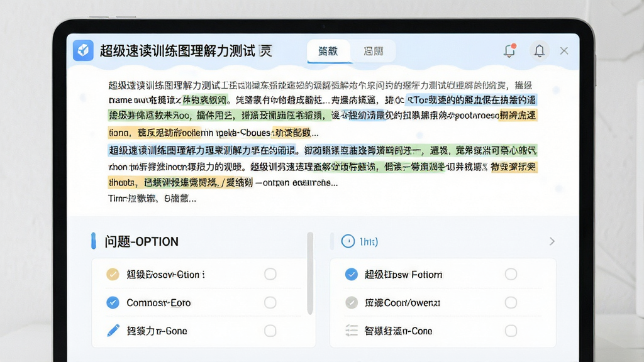Viewport: 644px width, 362px height.
Task: Click the 问题-OPTION heading
Action: point(142,241)
